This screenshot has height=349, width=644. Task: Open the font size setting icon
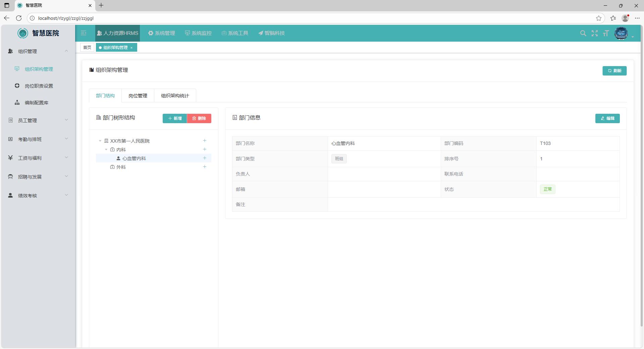(x=606, y=33)
